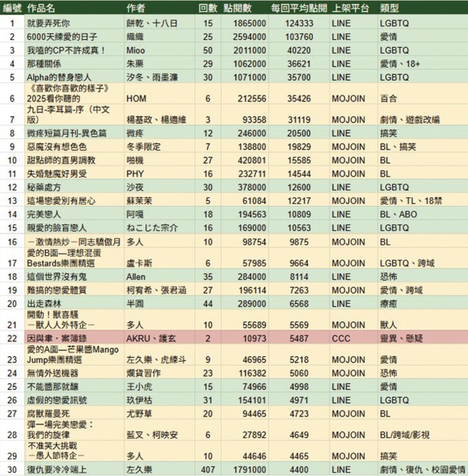Select the 上架平台 column header
The image size is (468, 476).
tap(351, 8)
